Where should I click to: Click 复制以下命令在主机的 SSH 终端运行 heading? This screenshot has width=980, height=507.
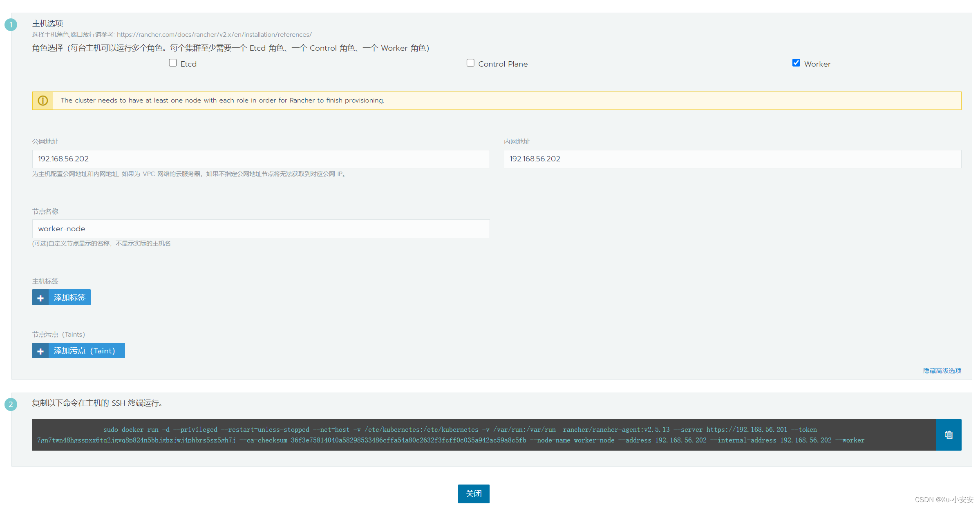(x=97, y=403)
